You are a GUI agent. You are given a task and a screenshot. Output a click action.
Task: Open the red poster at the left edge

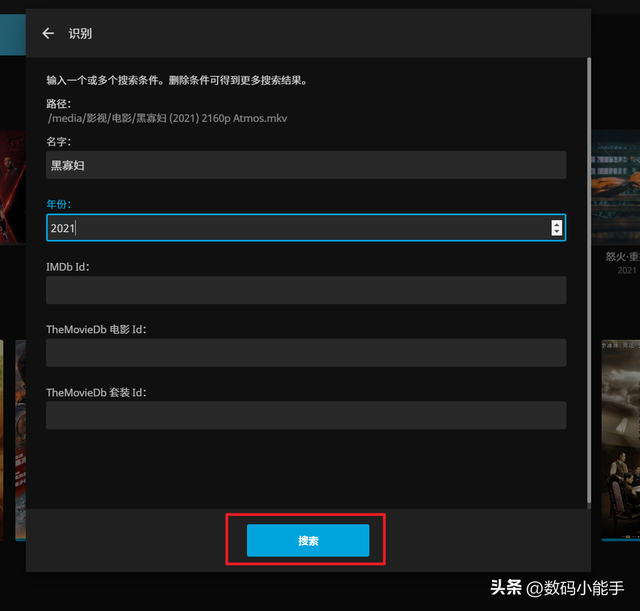13,187
